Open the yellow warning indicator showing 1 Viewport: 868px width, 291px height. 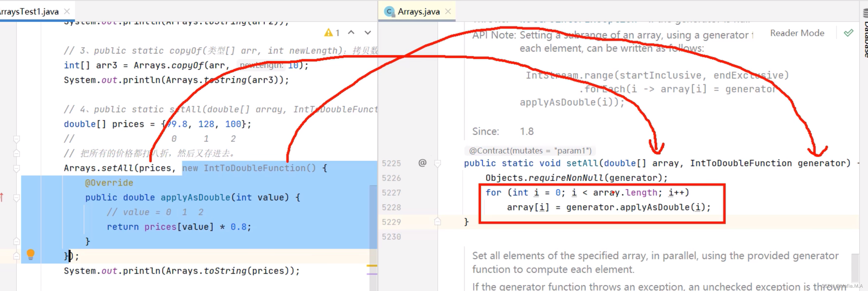coord(332,32)
